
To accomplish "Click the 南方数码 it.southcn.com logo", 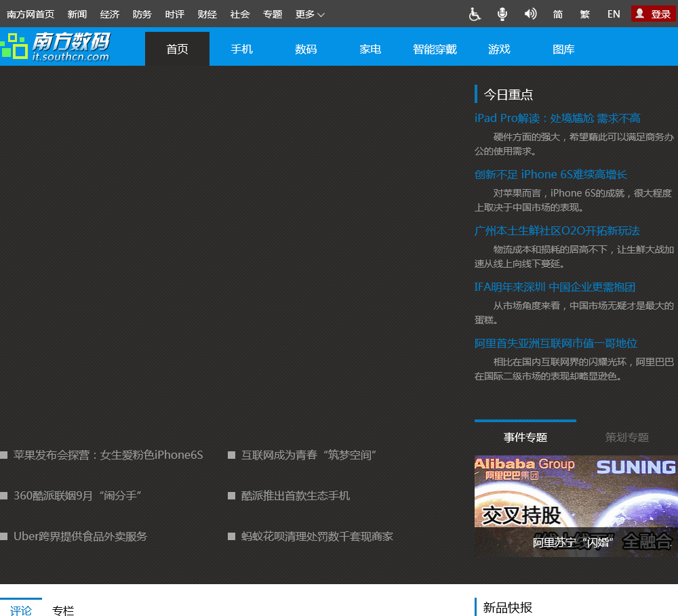I will tap(56, 46).
